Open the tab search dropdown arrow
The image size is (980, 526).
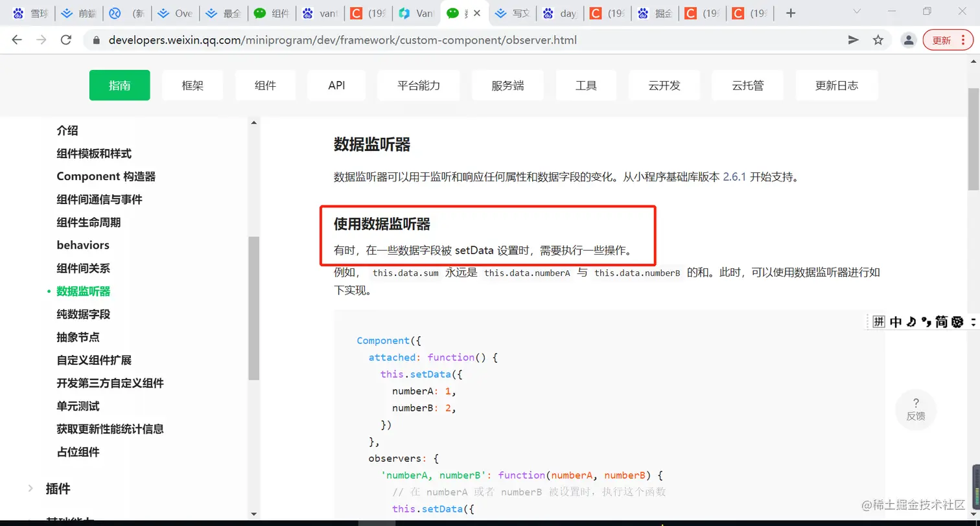857,12
